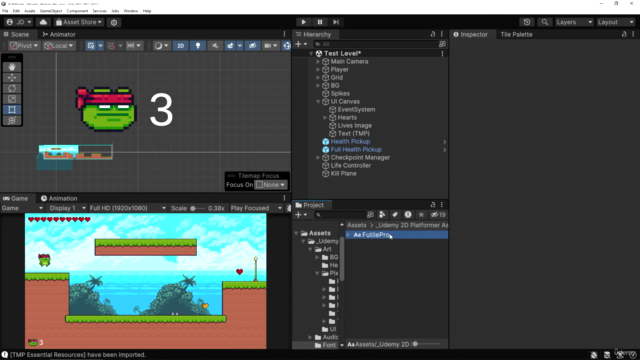Open Full HD (1920x1080) resolution dropdown
The height and width of the screenshot is (360, 640).
pyautogui.click(x=127, y=208)
